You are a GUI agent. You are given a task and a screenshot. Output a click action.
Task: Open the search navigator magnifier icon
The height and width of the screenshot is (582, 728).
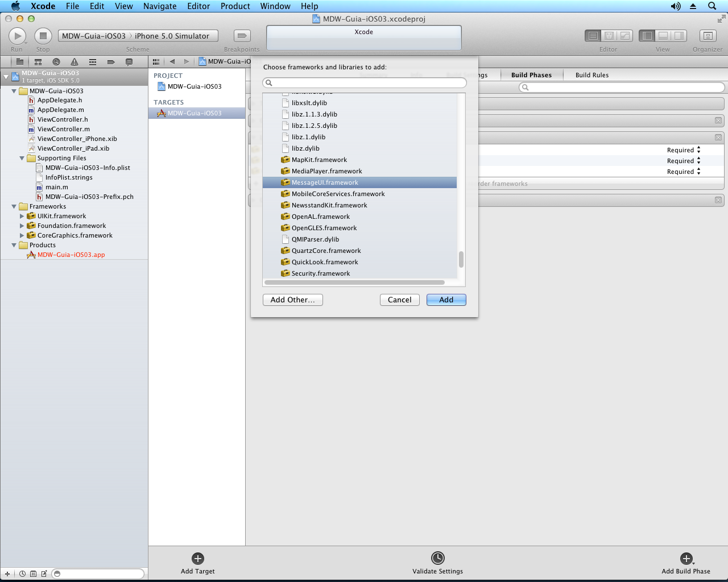(x=56, y=62)
